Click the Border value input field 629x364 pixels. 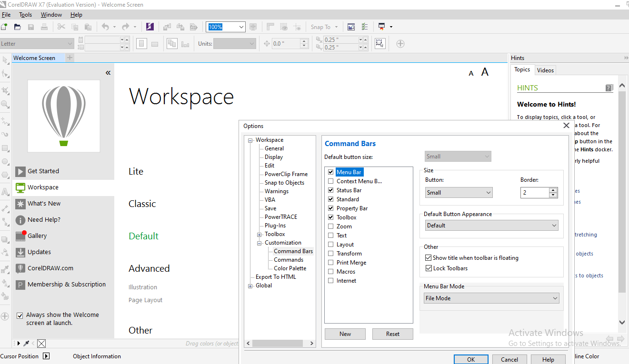535,193
